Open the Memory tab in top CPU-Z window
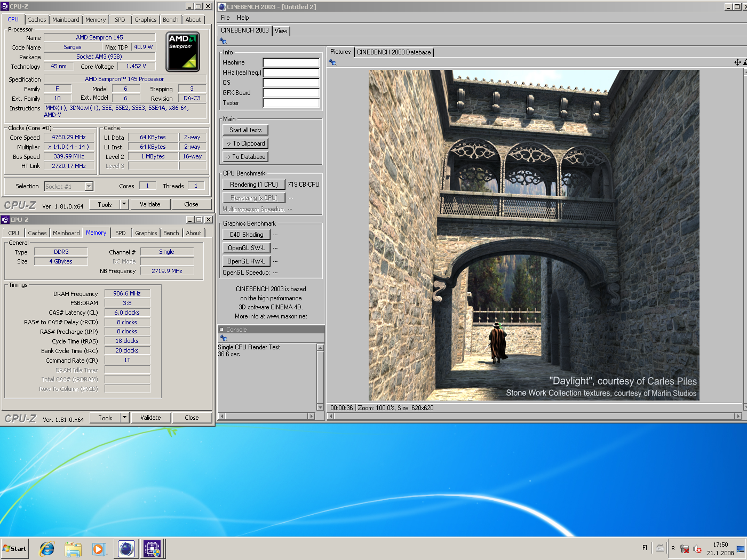Screen dimensions: 747x560 [x=96, y=20]
